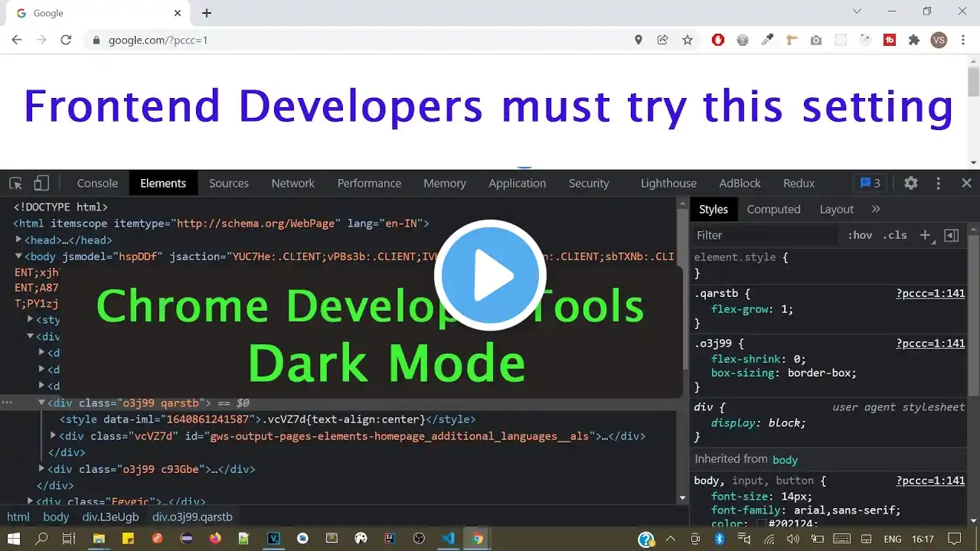Screen dimensions: 980x551
Task: Select body in the DOM breadcrumb
Action: [x=56, y=517]
